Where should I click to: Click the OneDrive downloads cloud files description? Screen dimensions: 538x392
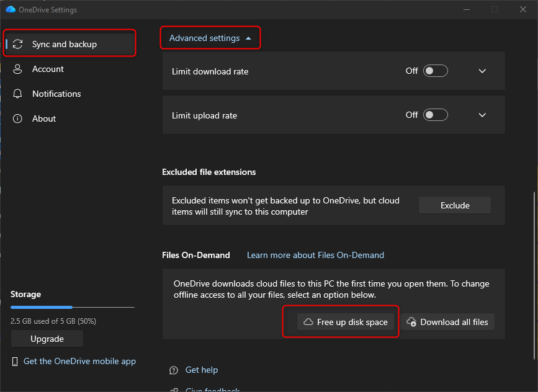click(x=331, y=289)
